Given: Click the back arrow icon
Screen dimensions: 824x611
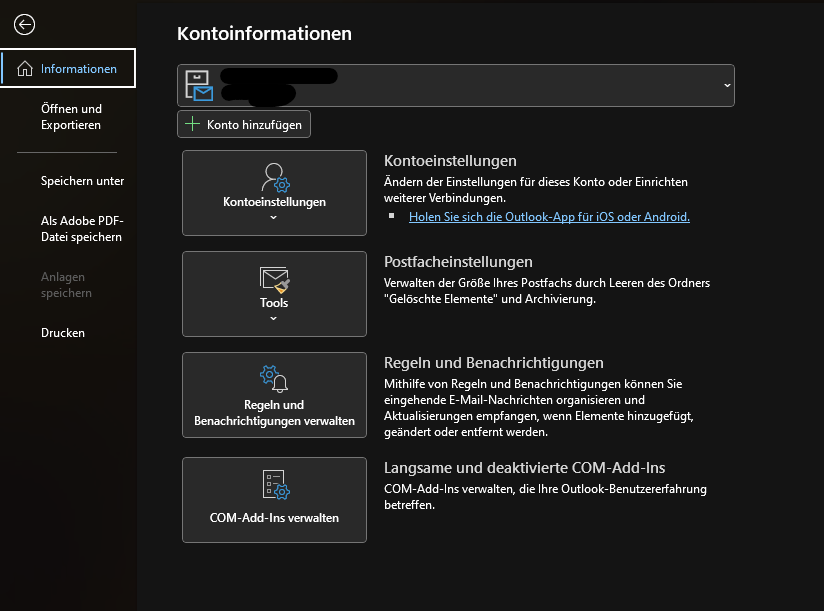Looking at the screenshot, I should pos(24,25).
